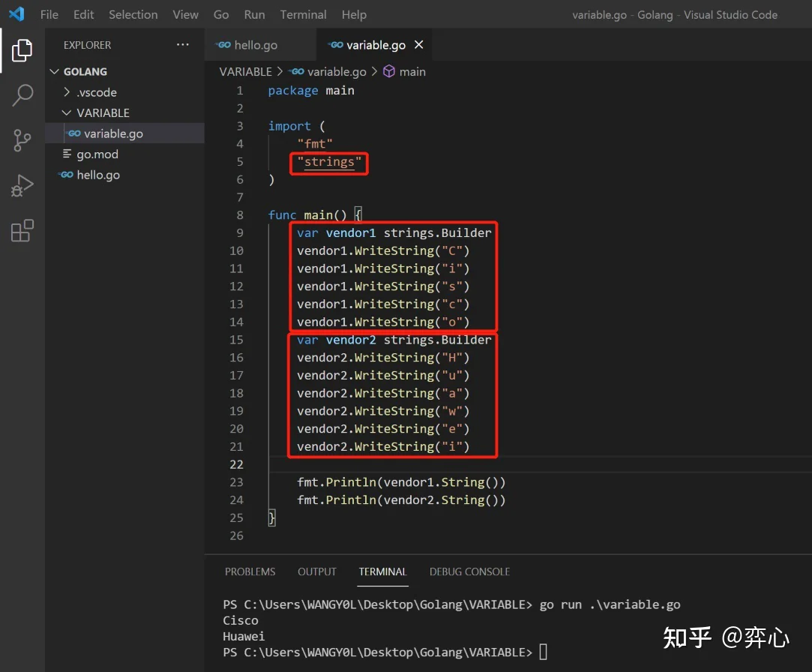The width and height of the screenshot is (812, 672).
Task: Click the "fmt" import string
Action: tap(315, 144)
